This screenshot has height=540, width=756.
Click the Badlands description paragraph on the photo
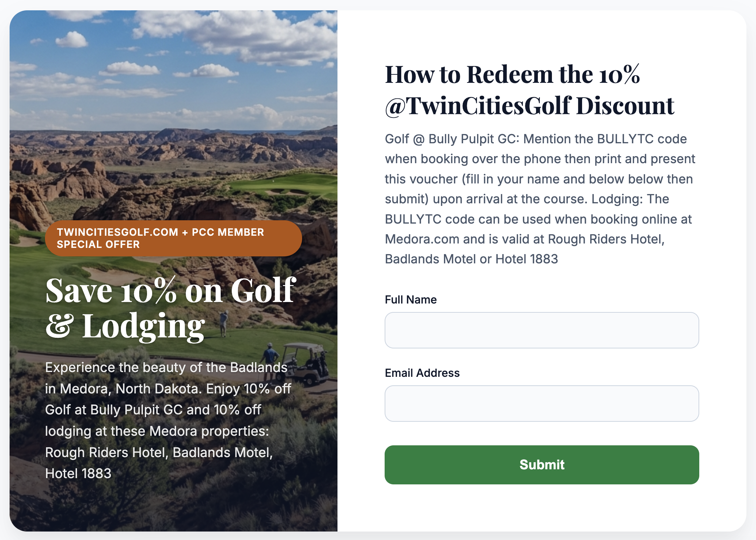coord(168,420)
